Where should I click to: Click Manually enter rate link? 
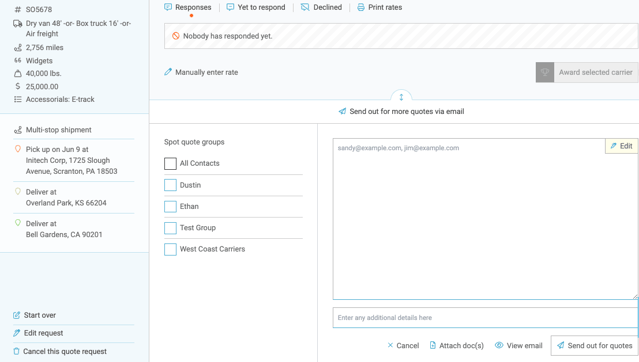201,72
